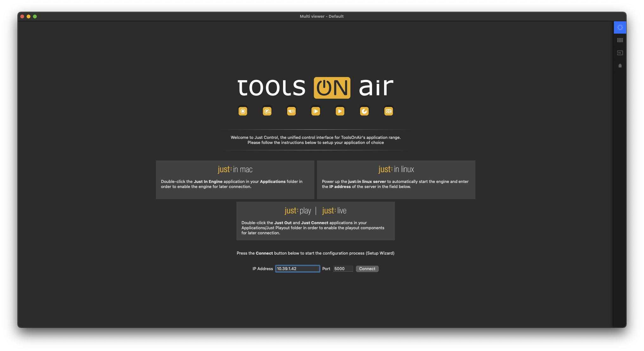Click the plain play triangle app icon
Image resolution: width=644 pixels, height=351 pixels.
[340, 111]
